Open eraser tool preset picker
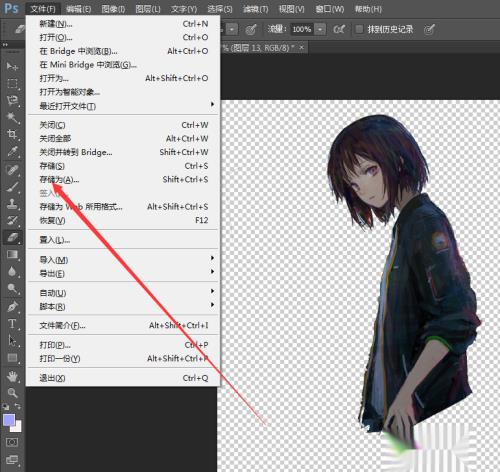 click(x=19, y=29)
